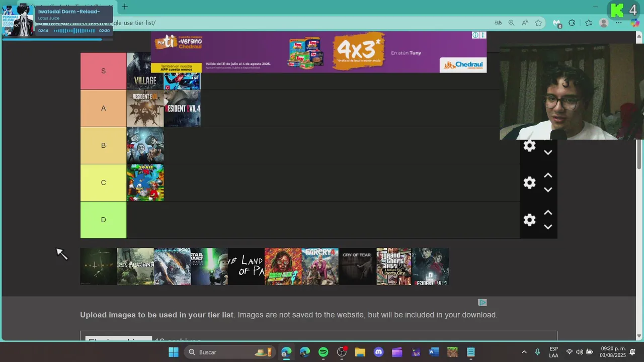This screenshot has height=362, width=644.
Task: Open the Favorites list icon
Action: [589, 23]
